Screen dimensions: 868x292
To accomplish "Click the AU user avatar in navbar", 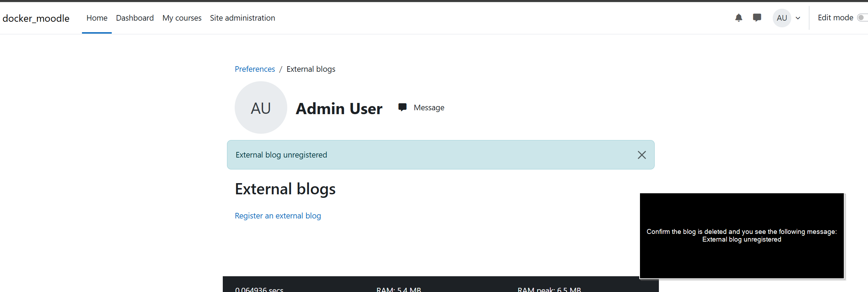I will pos(782,18).
